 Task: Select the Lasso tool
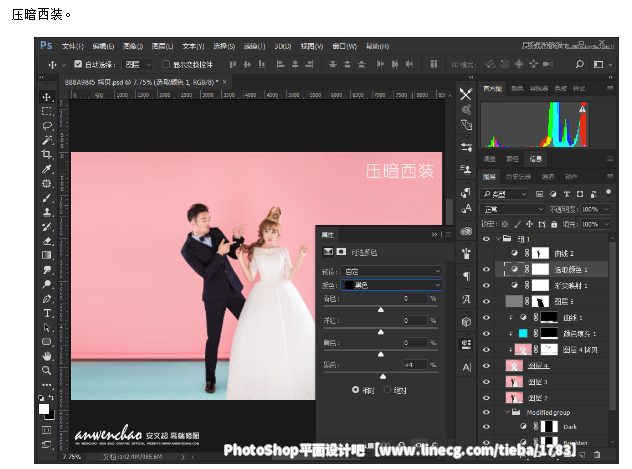point(47,126)
